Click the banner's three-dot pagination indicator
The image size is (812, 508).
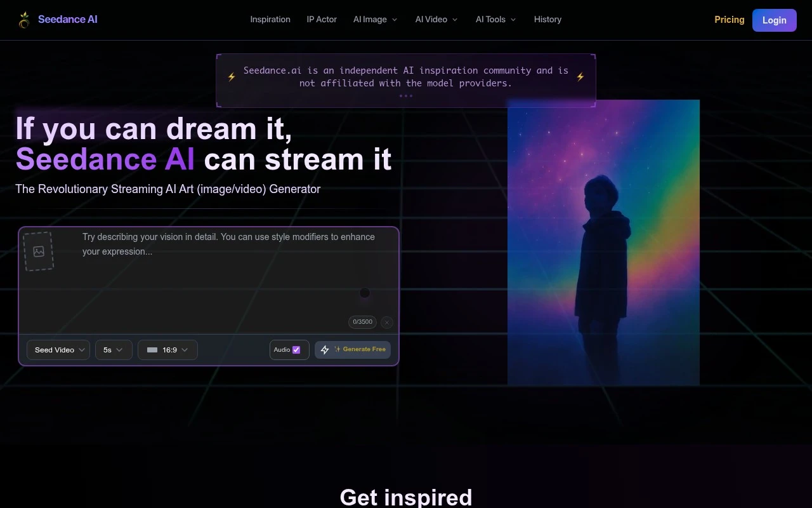[406, 96]
